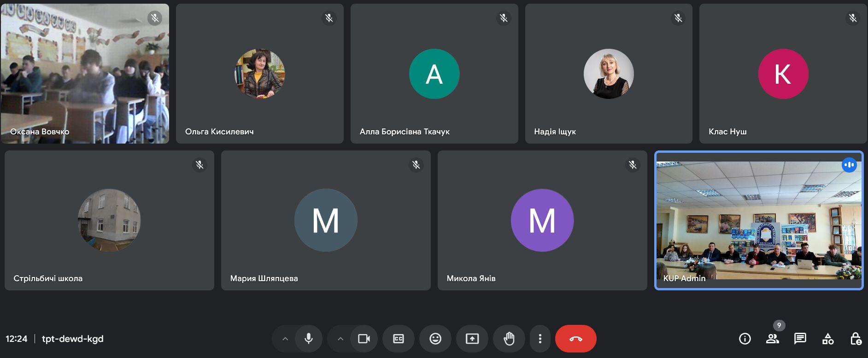Click the Present now screen share icon
This screenshot has height=358, width=868.
pos(472,339)
